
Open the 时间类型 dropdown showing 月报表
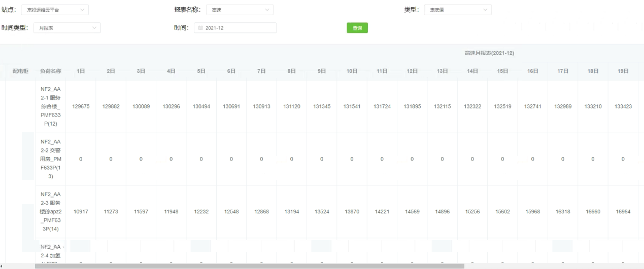pos(66,28)
